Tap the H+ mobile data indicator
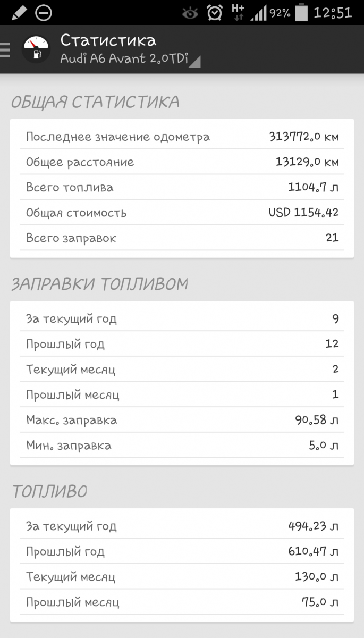This screenshot has width=364, height=638. click(x=238, y=12)
